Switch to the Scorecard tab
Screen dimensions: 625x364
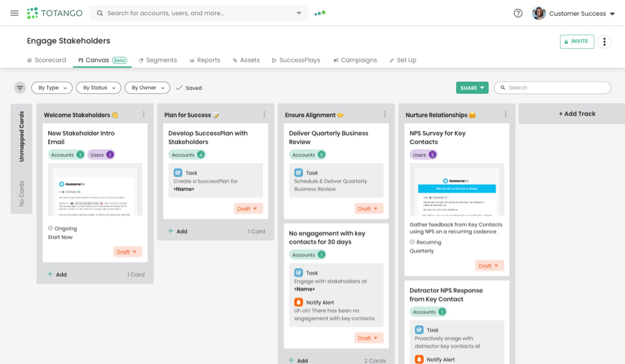[46, 60]
